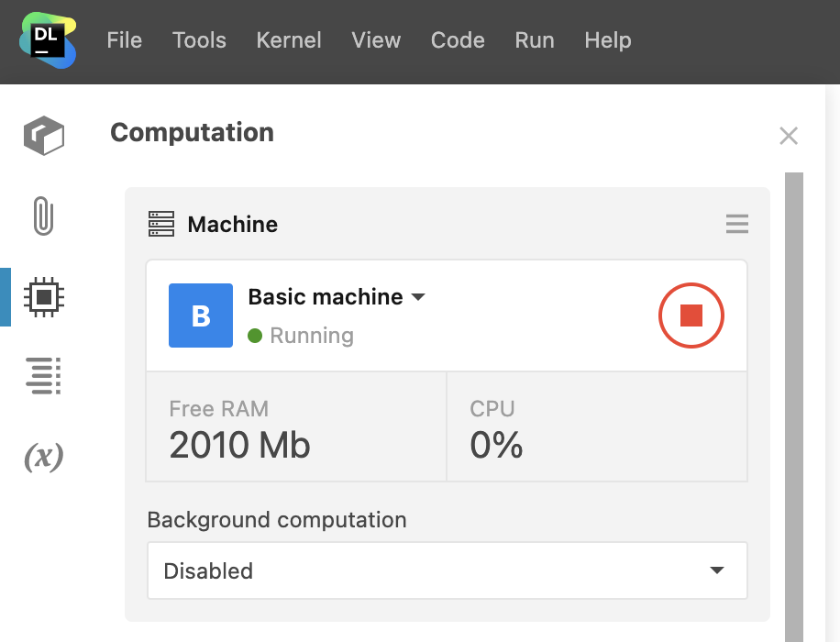
Task: Click the blue B machine avatar
Action: (x=201, y=315)
